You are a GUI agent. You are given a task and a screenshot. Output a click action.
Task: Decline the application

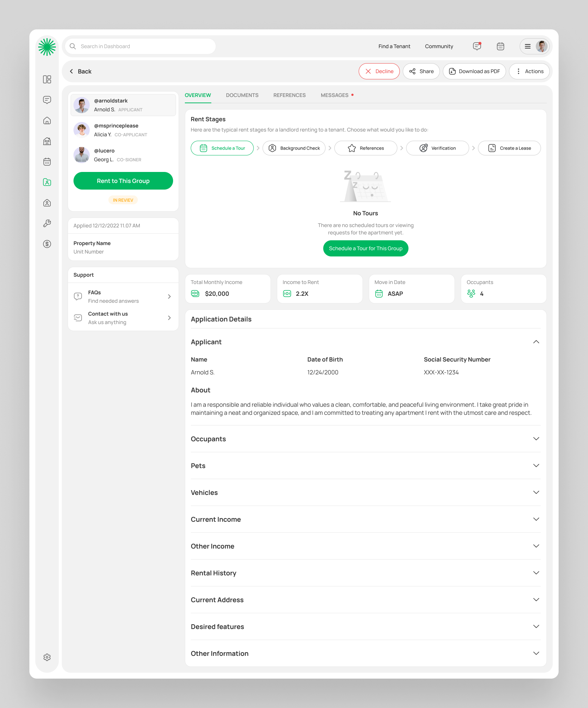(x=379, y=71)
